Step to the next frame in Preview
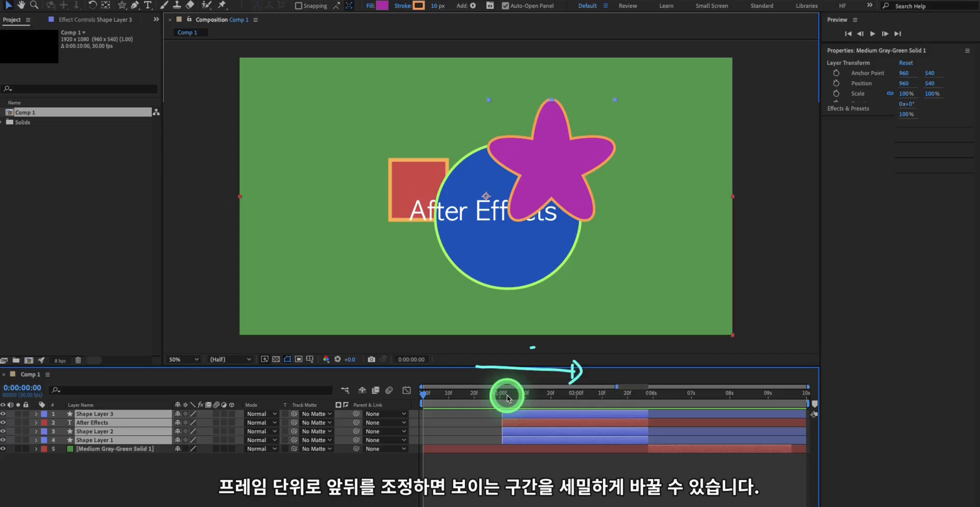The image size is (980, 507). point(885,34)
